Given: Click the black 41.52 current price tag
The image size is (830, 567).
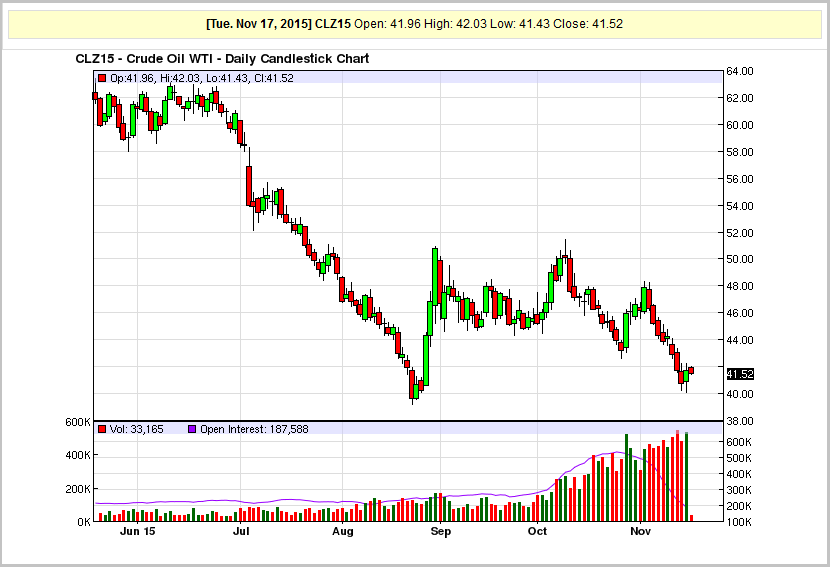Looking at the screenshot, I should click(x=739, y=374).
